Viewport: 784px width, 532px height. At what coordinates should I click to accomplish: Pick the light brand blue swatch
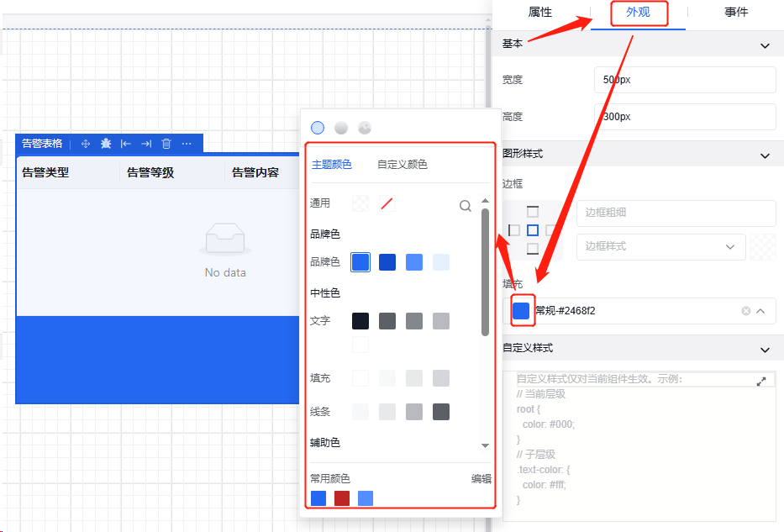(x=414, y=262)
